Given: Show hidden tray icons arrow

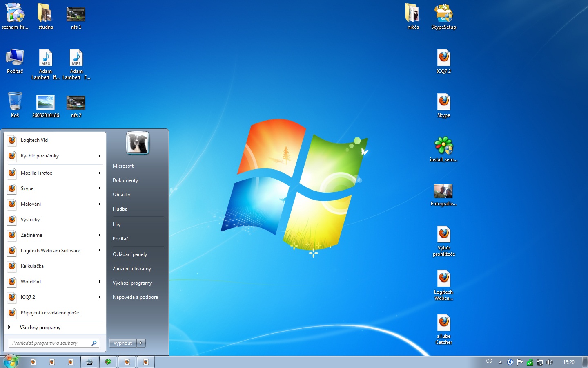Looking at the screenshot, I should [500, 362].
